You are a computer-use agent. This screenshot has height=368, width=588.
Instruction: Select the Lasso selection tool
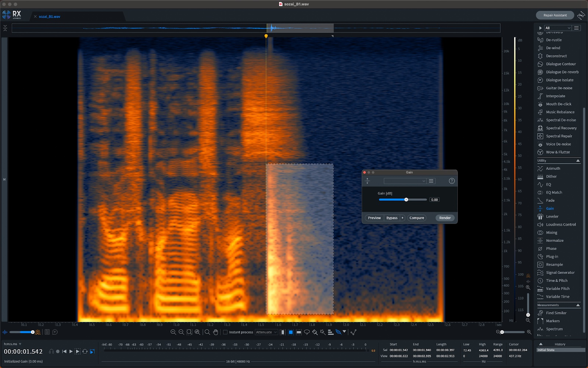(x=307, y=332)
